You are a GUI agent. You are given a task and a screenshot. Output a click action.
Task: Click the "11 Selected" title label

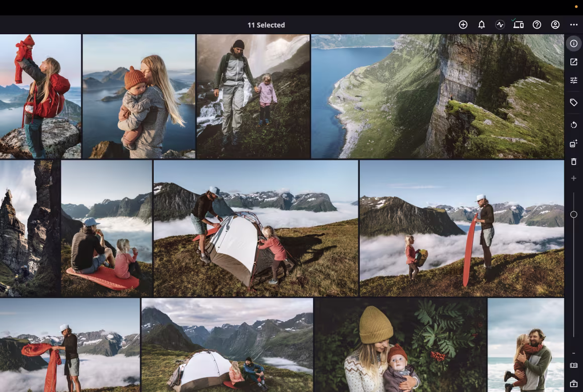[266, 25]
